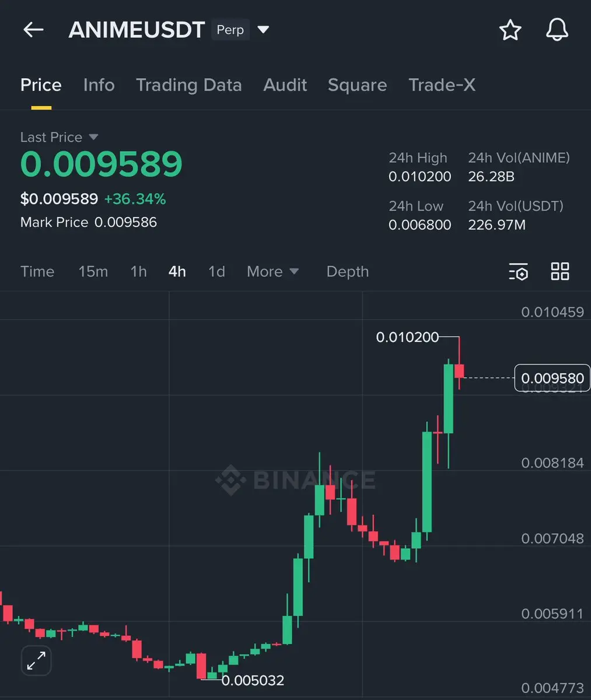The height and width of the screenshot is (700, 591).
Task: Tap the 24h High value 0.010200
Action: click(x=420, y=177)
